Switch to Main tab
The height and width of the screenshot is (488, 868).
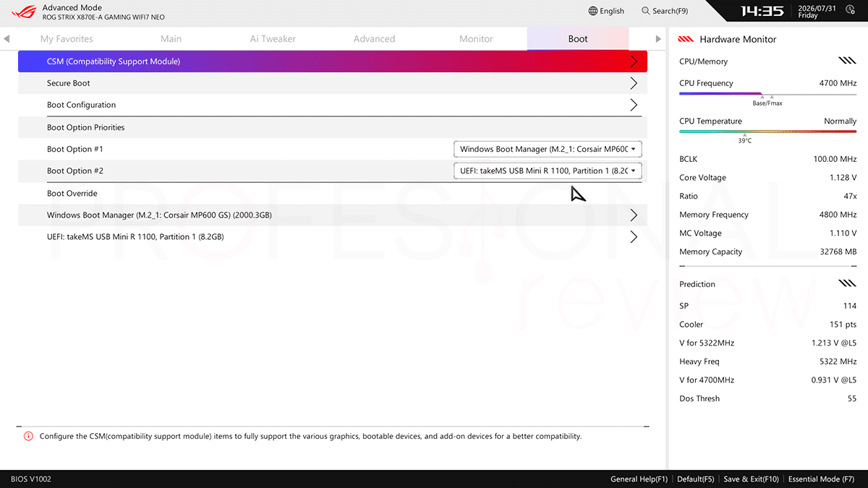click(171, 39)
